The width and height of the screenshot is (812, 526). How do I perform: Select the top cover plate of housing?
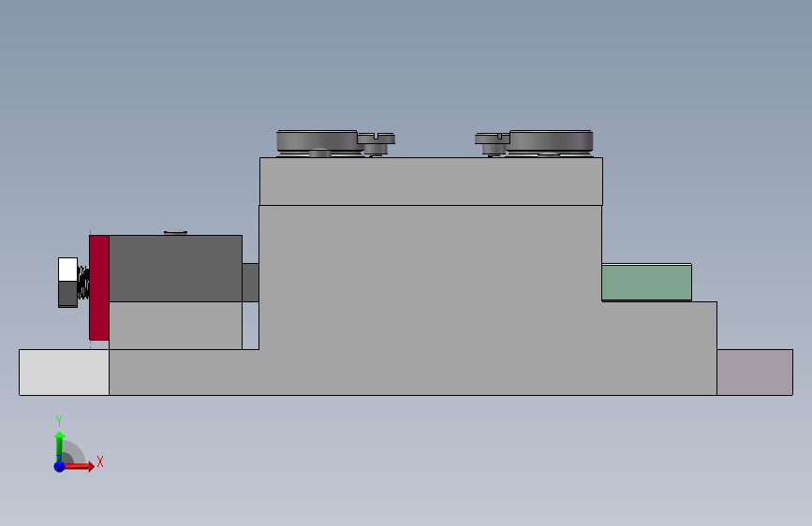tap(431, 182)
